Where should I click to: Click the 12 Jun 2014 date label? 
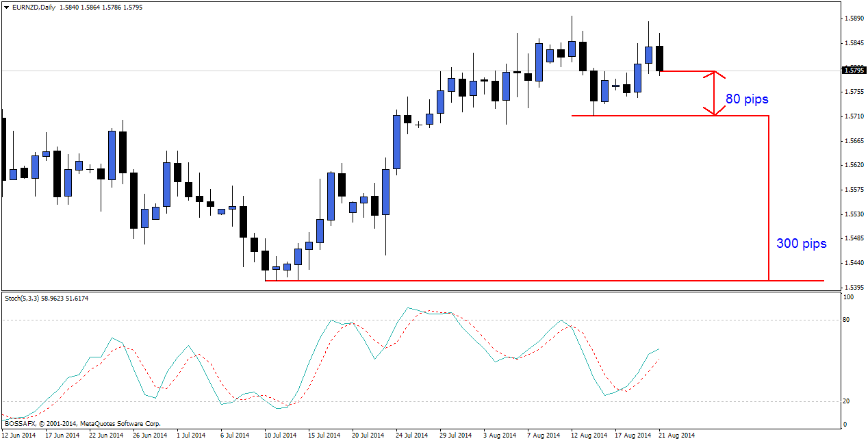click(x=18, y=435)
